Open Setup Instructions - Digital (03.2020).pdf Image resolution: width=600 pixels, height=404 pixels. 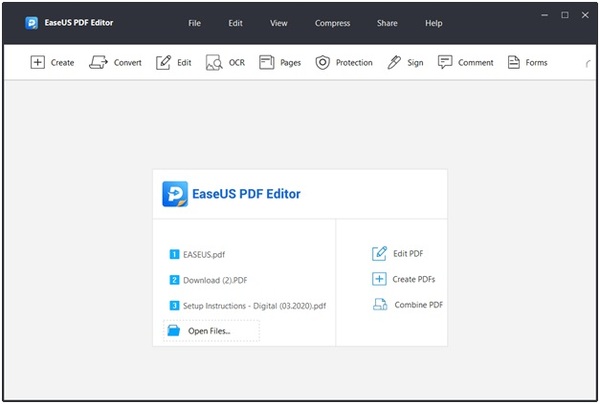[254, 306]
